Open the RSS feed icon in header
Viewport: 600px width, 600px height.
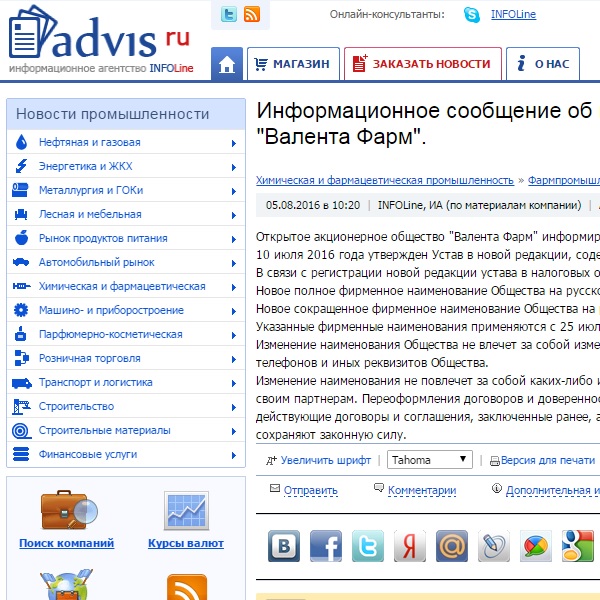(x=252, y=15)
